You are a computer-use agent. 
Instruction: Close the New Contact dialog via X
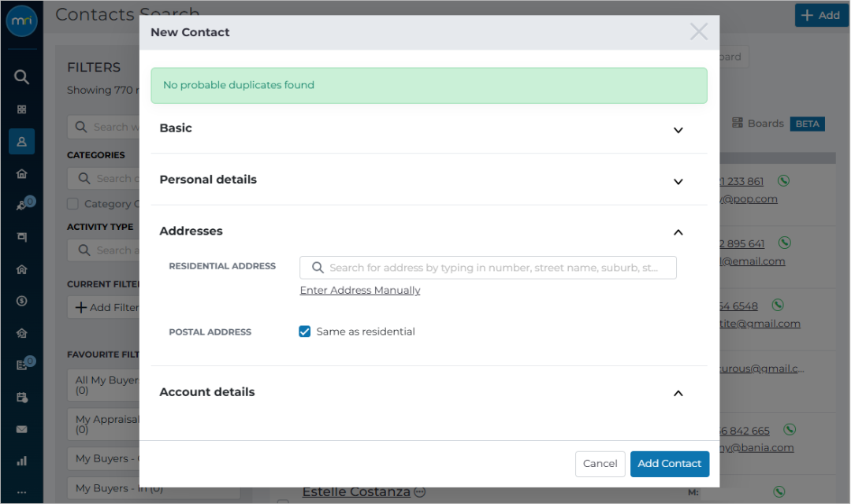pos(698,31)
